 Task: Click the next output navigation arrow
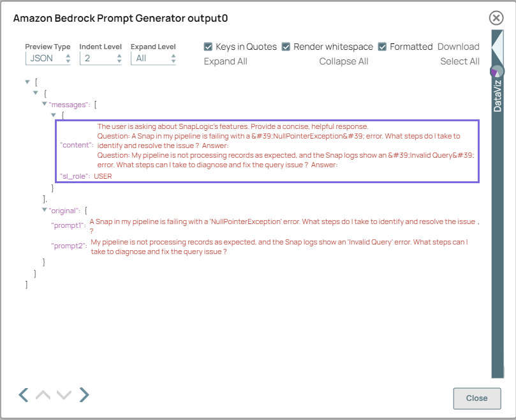(84, 394)
